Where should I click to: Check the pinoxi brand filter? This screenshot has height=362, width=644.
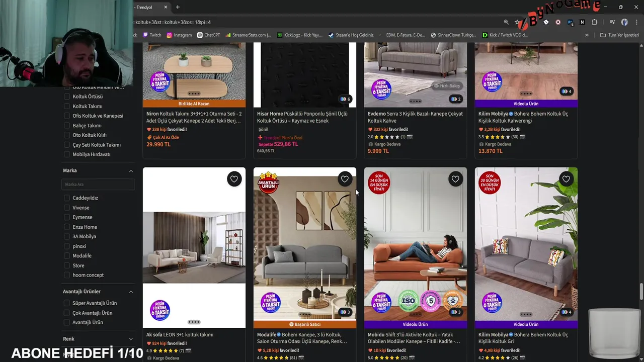[x=66, y=246]
